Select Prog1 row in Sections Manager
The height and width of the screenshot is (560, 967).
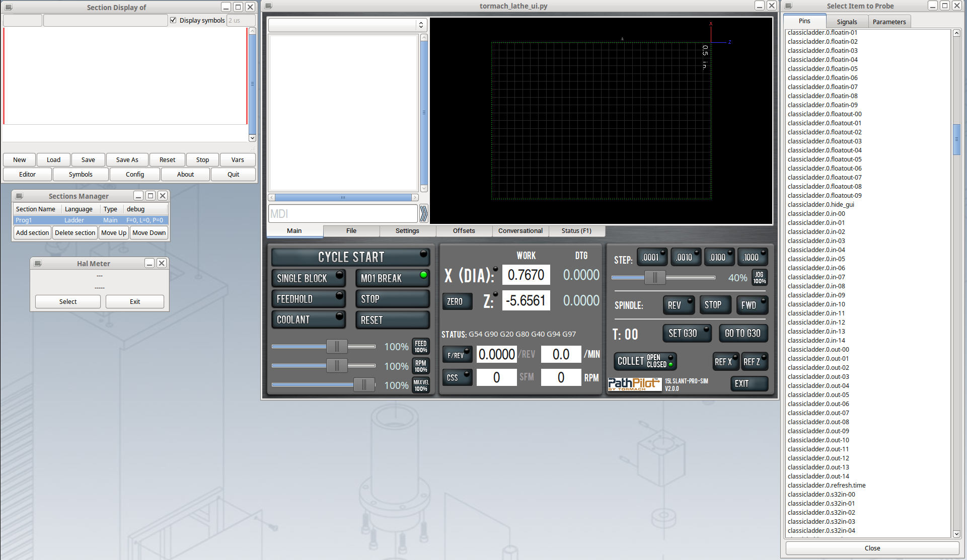pos(91,220)
